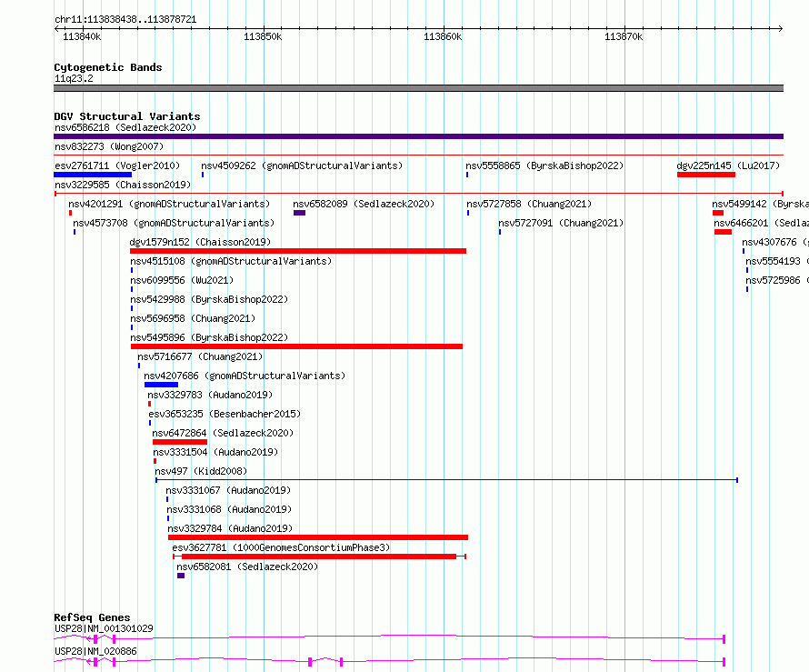Open nsv6472864 (Sedlazeck2020) label
This screenshot has height=672, width=809.
point(223,433)
